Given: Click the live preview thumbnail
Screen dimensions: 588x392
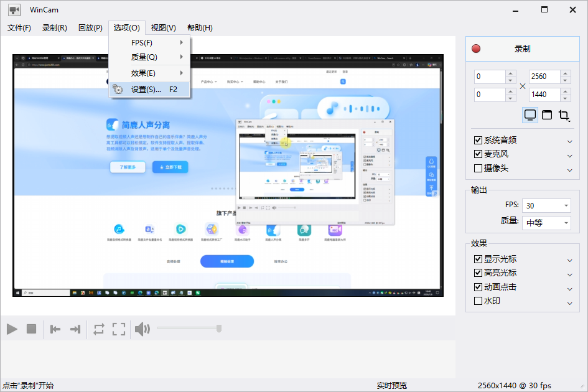Looking at the screenshot, I should click(x=228, y=175).
